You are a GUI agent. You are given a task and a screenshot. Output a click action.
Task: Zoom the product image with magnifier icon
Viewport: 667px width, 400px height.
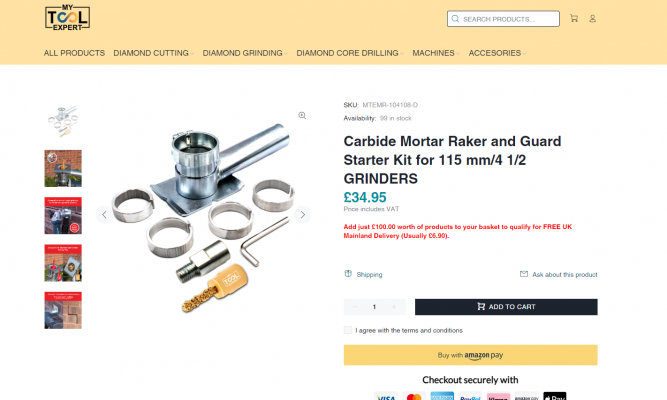tap(302, 115)
